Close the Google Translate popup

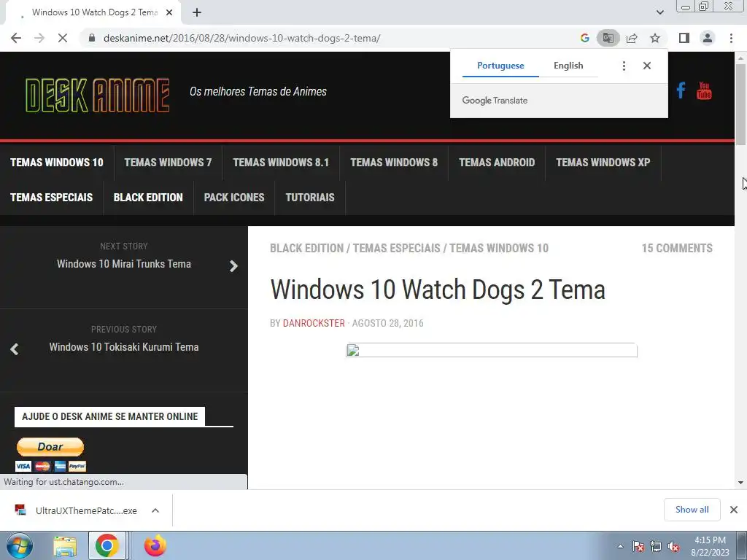pyautogui.click(x=646, y=66)
